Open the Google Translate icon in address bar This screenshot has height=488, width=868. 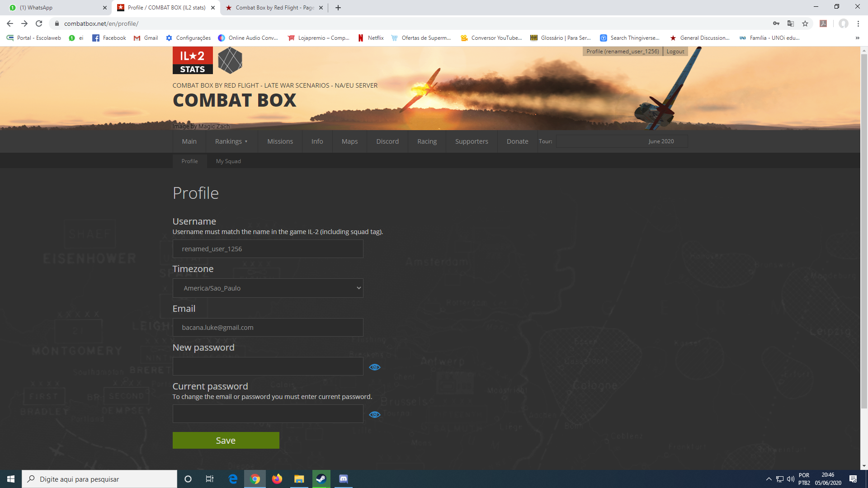click(x=791, y=23)
